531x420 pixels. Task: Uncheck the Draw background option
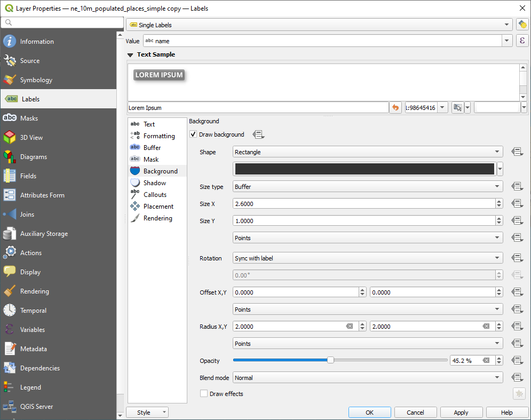pyautogui.click(x=193, y=134)
